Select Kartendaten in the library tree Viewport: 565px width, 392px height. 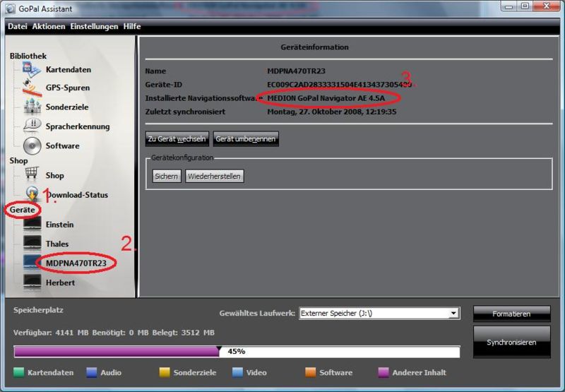pyautogui.click(x=68, y=69)
